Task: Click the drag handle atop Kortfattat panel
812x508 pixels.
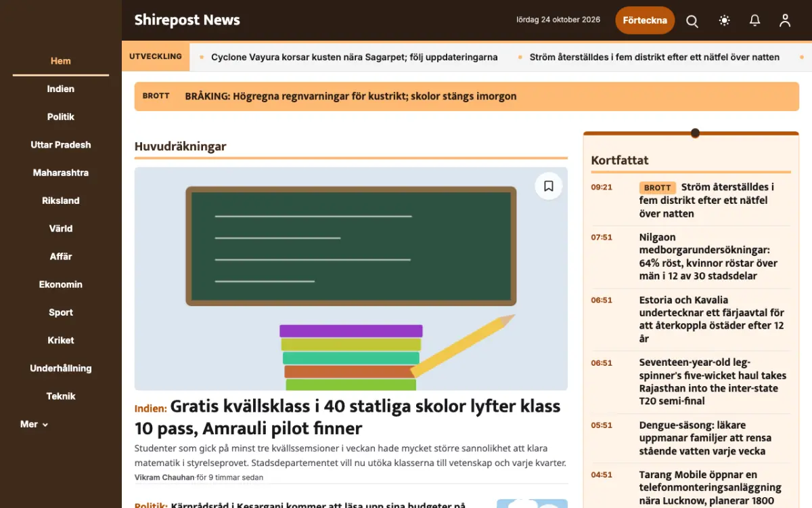Action: pyautogui.click(x=695, y=133)
